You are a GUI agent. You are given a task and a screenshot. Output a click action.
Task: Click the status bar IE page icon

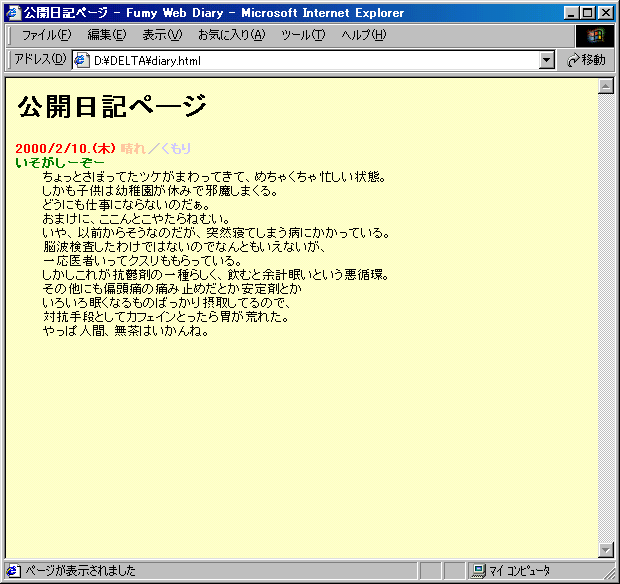pos(13,571)
